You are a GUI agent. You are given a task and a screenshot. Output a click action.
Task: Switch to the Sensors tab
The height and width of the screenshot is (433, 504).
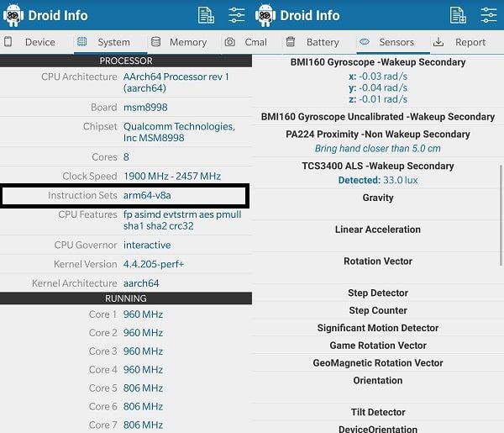pyautogui.click(x=393, y=42)
